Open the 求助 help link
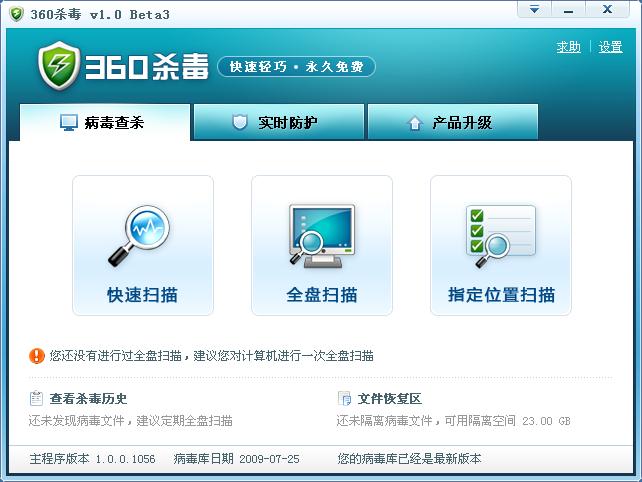642x482 pixels. 568,47
